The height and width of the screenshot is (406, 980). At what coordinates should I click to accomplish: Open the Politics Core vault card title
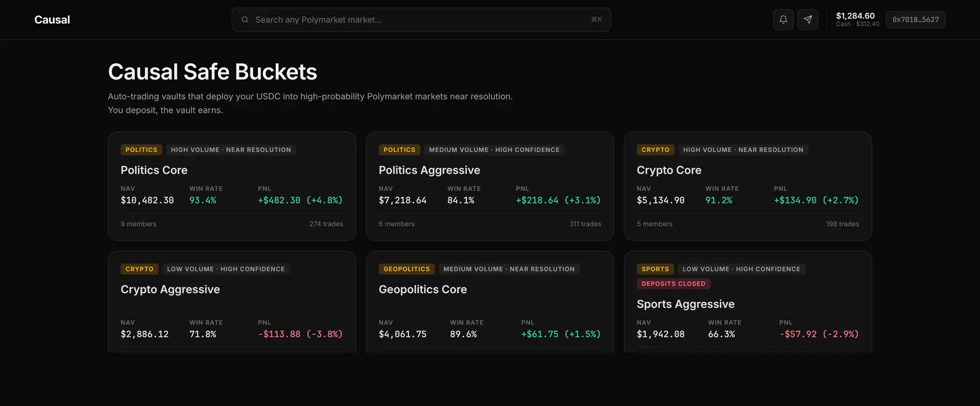click(x=154, y=170)
